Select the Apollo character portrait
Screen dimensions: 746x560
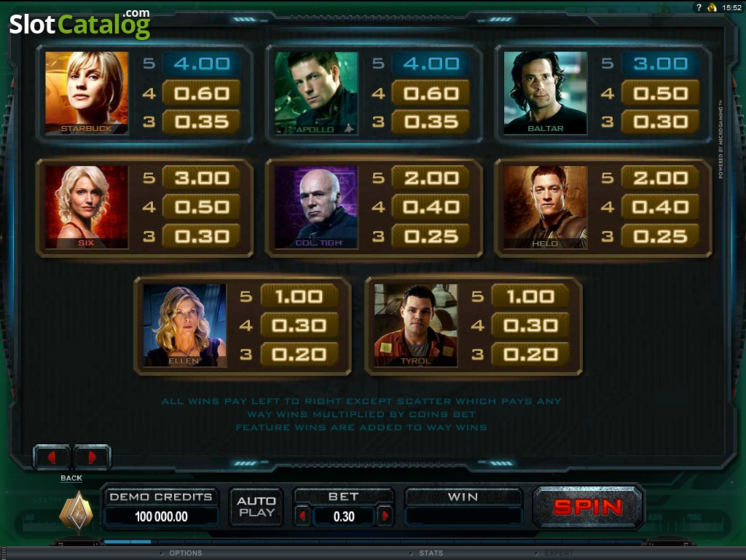point(316,92)
